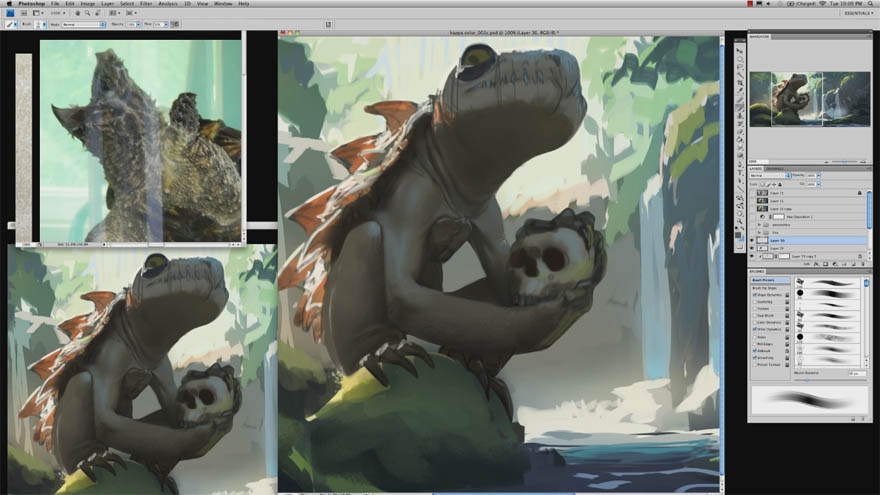
Task: Toggle the Shape Dynamics checkbox
Action: [754, 295]
